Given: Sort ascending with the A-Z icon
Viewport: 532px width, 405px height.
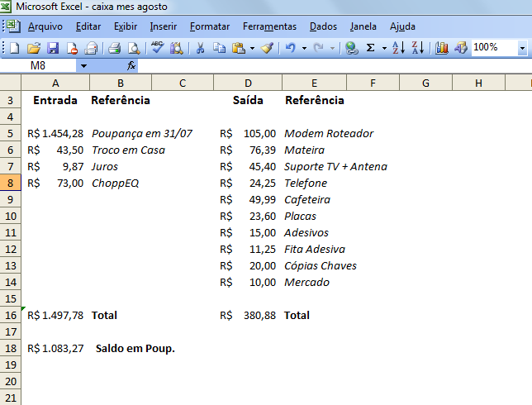Looking at the screenshot, I should 399,48.
